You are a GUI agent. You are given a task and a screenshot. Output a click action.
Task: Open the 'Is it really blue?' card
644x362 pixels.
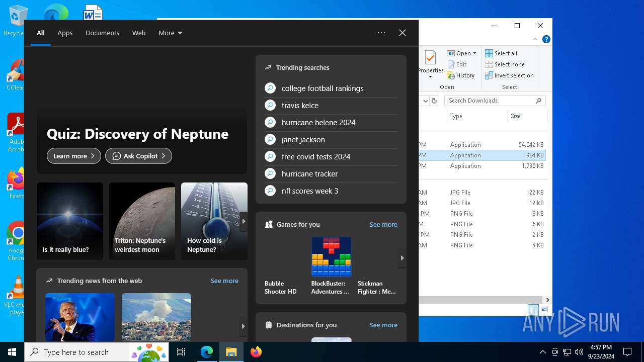click(70, 221)
